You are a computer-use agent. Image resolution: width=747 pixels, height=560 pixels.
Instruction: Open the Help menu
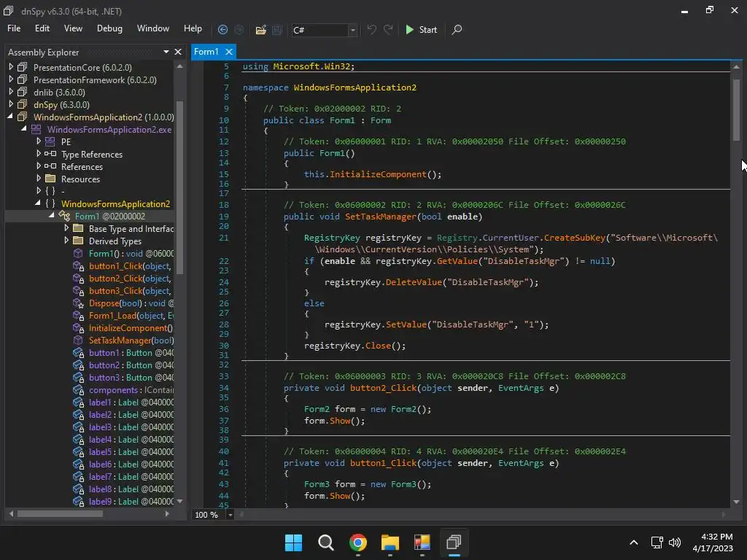click(193, 28)
